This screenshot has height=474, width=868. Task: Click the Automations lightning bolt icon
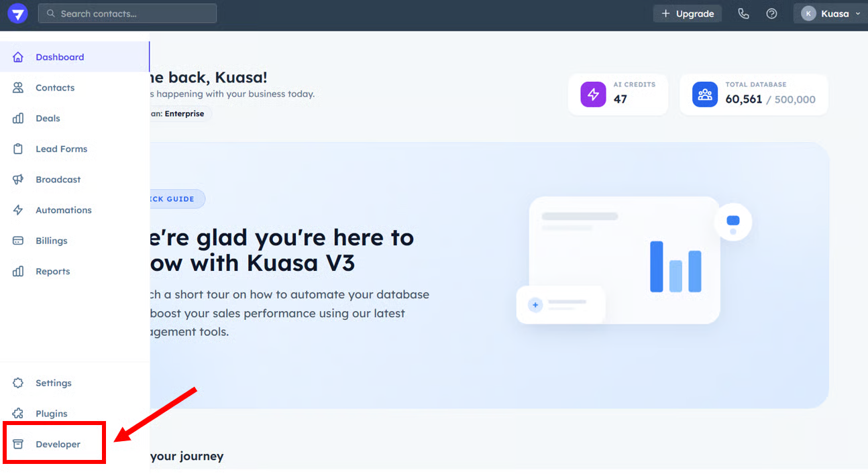pos(18,210)
